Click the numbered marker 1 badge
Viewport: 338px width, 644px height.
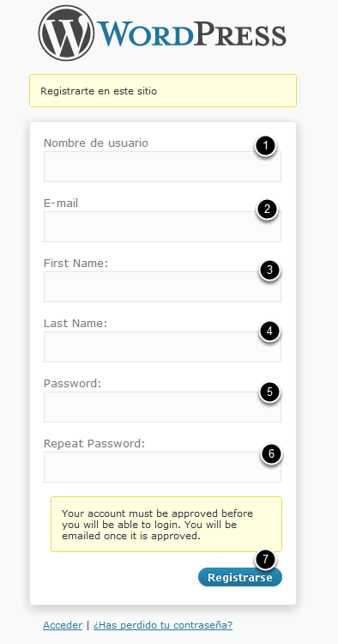(265, 145)
